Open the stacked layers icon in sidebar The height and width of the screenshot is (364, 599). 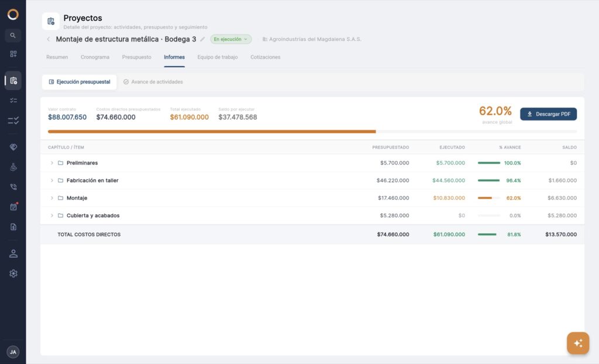13,167
